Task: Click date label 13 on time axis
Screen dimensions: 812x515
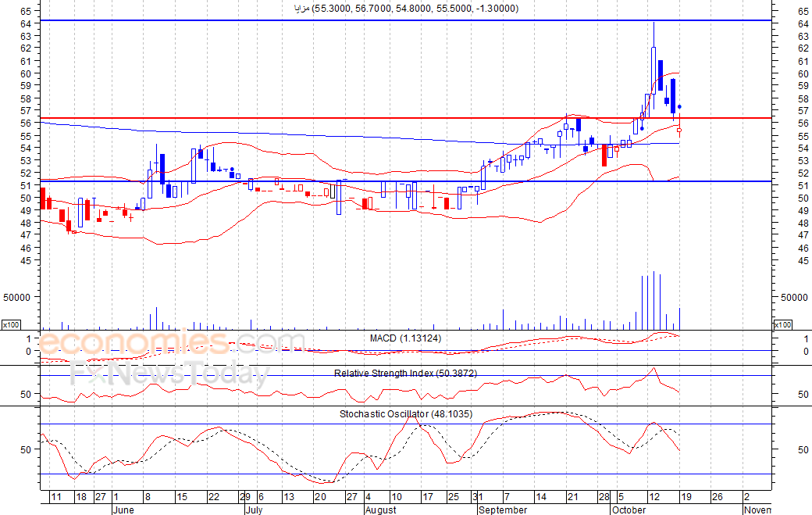Action: click(289, 497)
